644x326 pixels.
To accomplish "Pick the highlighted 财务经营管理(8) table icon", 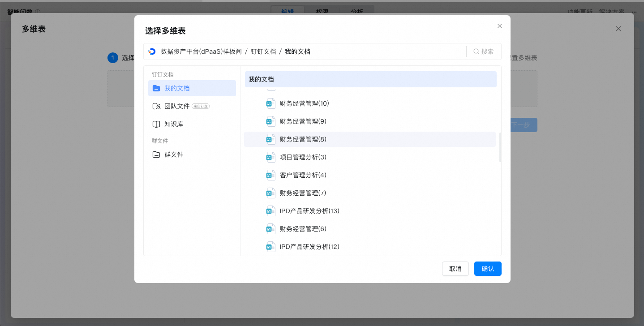I will click(270, 139).
